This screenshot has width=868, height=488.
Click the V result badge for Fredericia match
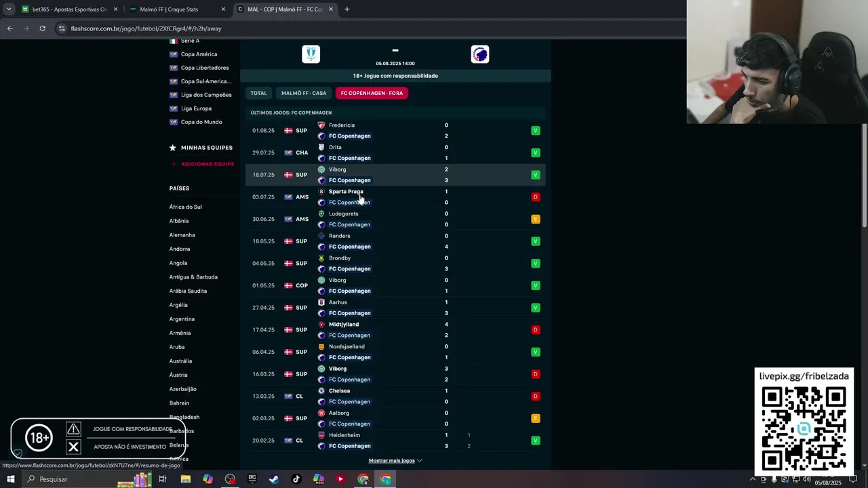(535, 130)
